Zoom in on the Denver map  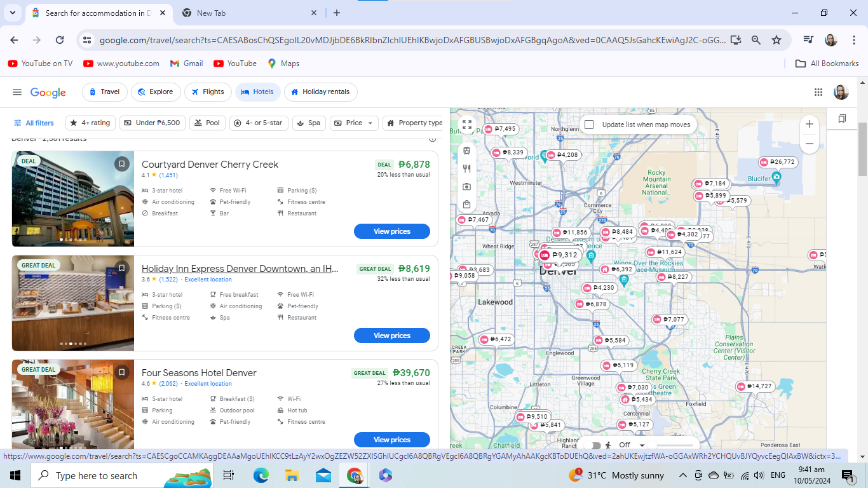pos(809,124)
